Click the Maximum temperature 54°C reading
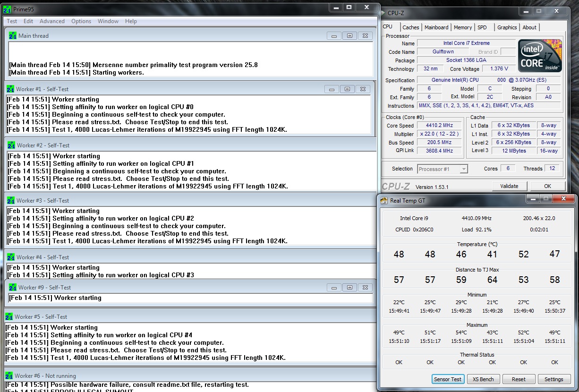 pos(461,332)
